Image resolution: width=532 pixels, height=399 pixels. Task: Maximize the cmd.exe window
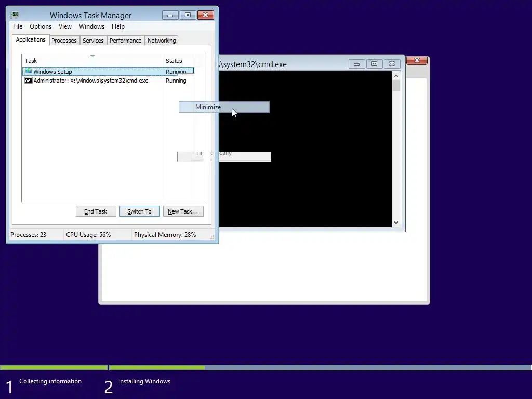[x=374, y=64]
